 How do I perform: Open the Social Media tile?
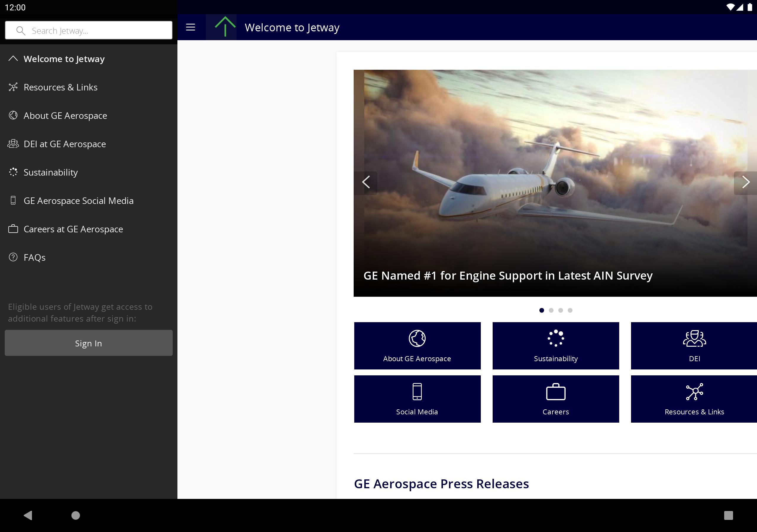418,399
